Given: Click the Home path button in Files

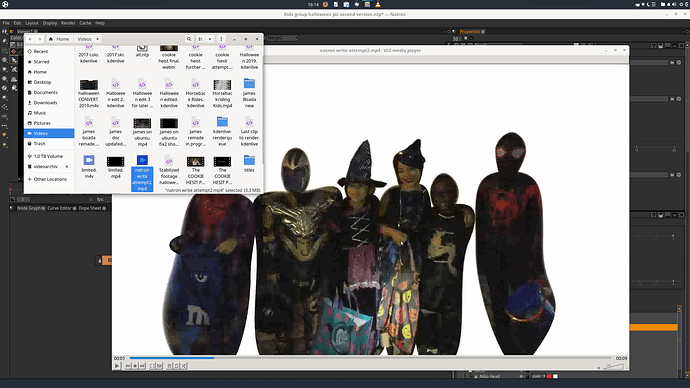Looking at the screenshot, I should pyautogui.click(x=59, y=39).
